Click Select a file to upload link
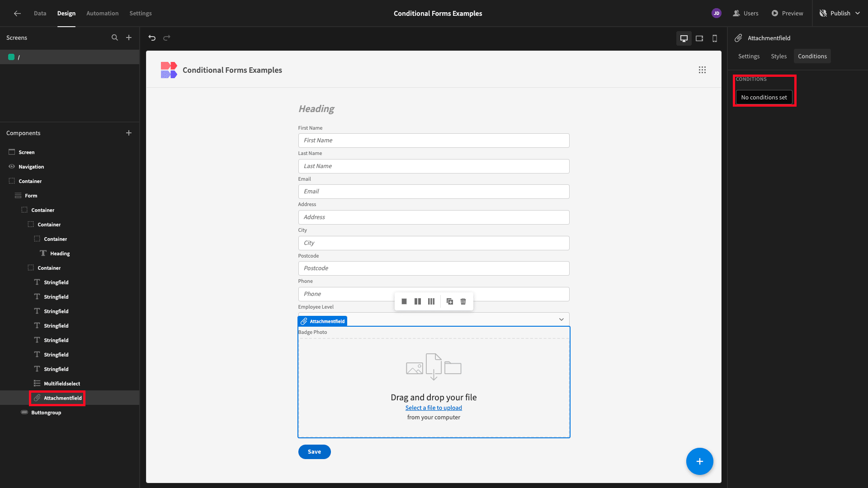The height and width of the screenshot is (488, 868). [434, 408]
